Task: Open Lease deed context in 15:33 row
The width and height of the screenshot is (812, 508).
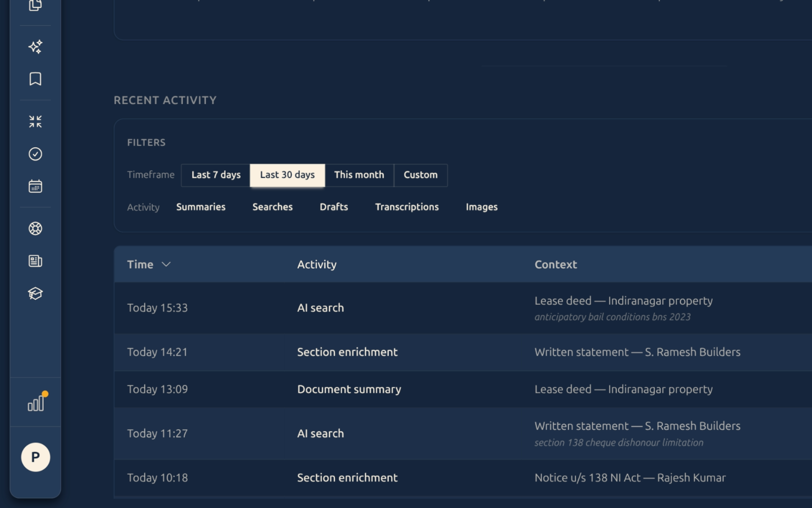Action: (623, 301)
